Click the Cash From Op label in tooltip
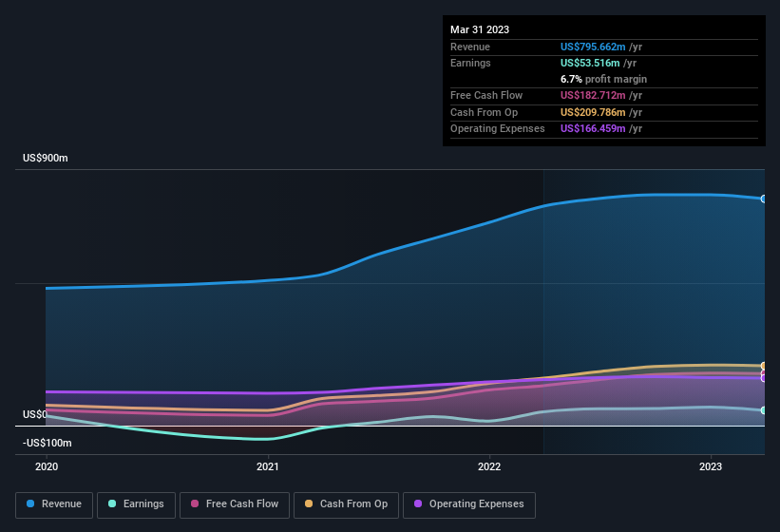780x532 pixels. (484, 112)
